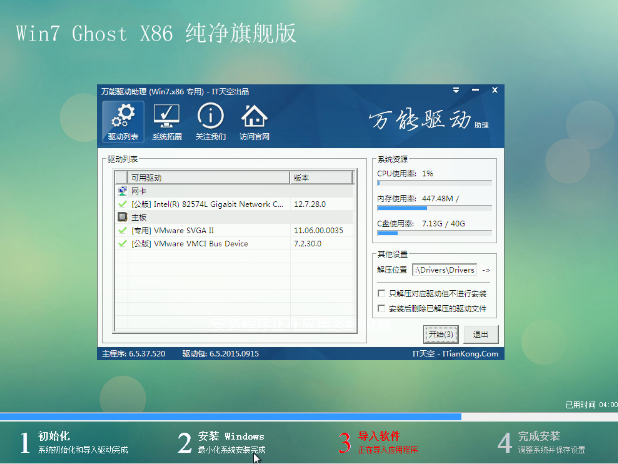Click step 3 导入软件 in installer steps

(x=378, y=442)
